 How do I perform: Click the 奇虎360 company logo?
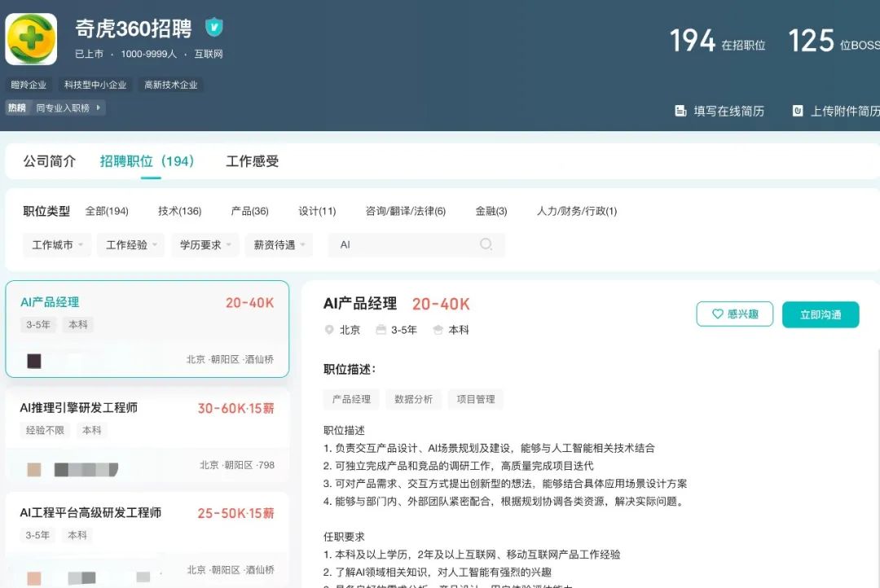(x=31, y=39)
